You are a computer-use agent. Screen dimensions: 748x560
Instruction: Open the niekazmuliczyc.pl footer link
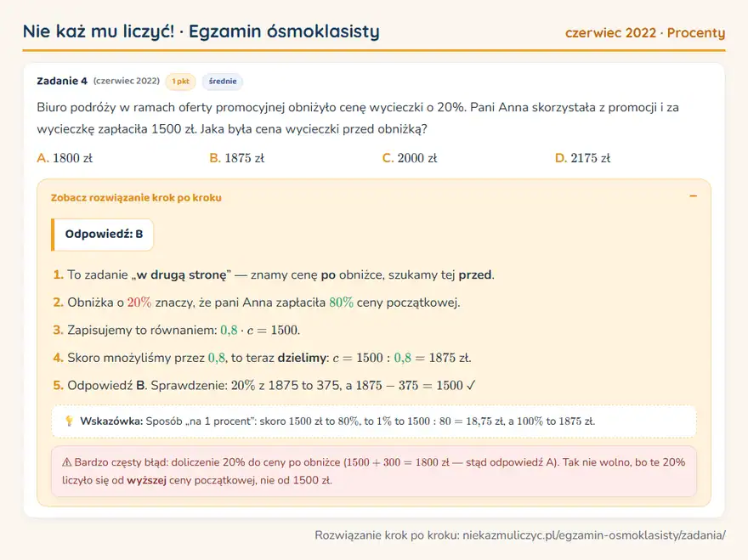point(594,535)
